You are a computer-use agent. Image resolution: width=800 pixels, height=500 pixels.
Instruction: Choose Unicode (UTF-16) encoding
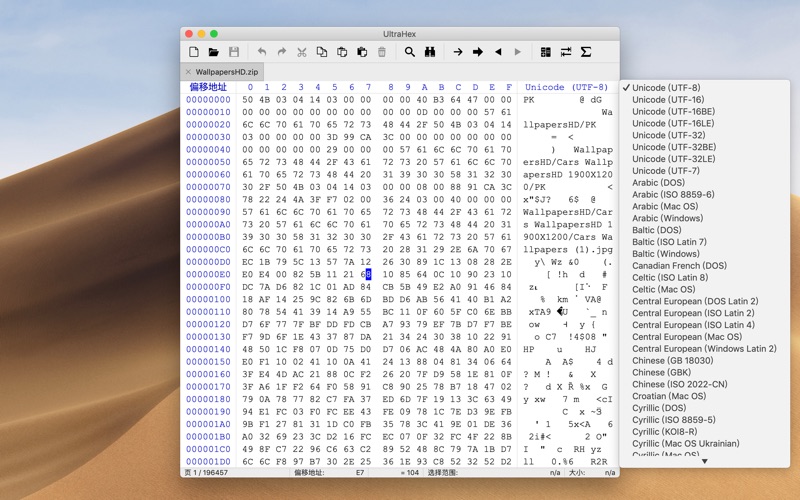668,99
